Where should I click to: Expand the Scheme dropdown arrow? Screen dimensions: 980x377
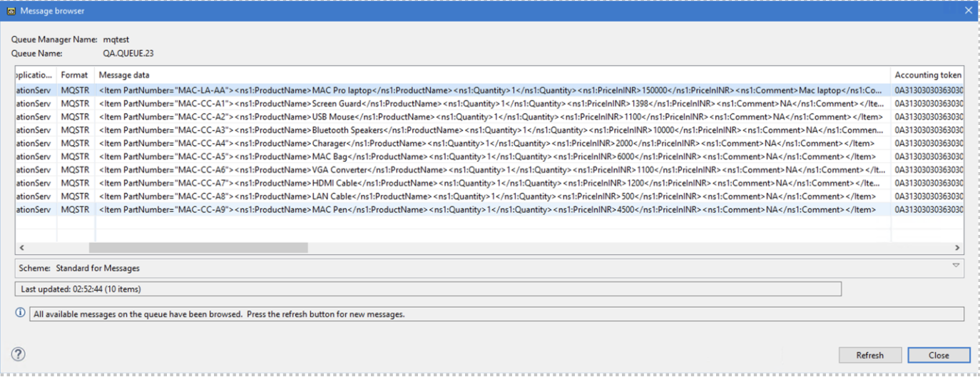[x=956, y=266]
